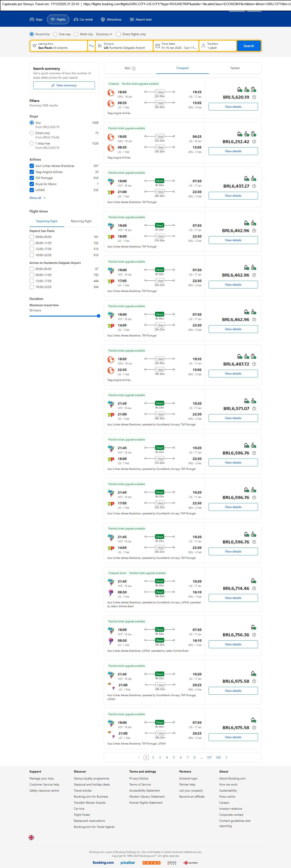Viewport: 291px width, 868px height.
Task: Click the Car rental icon in top navigation
Action: [76, 20]
